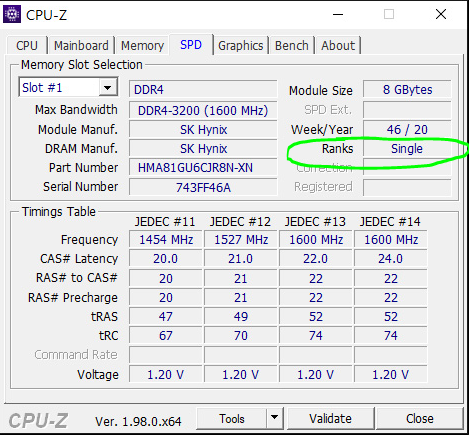Select the SPD tab
This screenshot has height=435, width=469.
coord(191,45)
